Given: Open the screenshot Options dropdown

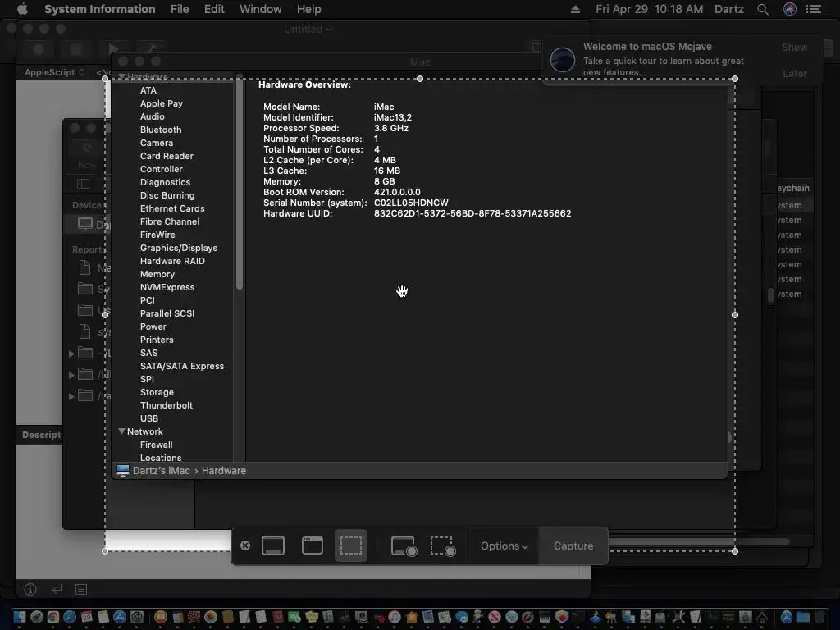Looking at the screenshot, I should [504, 546].
